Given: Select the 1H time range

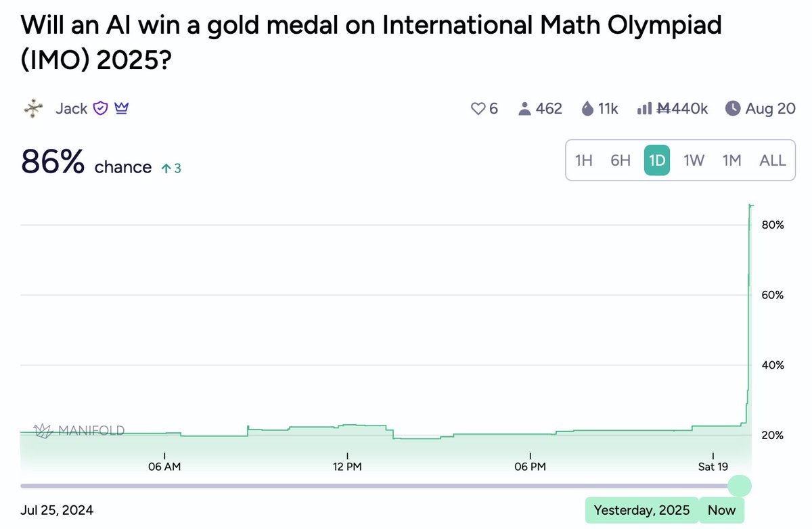Looking at the screenshot, I should pos(584,160).
